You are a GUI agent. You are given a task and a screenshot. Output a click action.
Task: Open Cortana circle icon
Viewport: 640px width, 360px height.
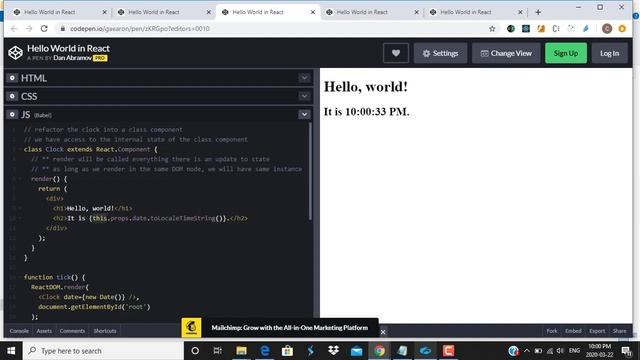click(x=195, y=351)
